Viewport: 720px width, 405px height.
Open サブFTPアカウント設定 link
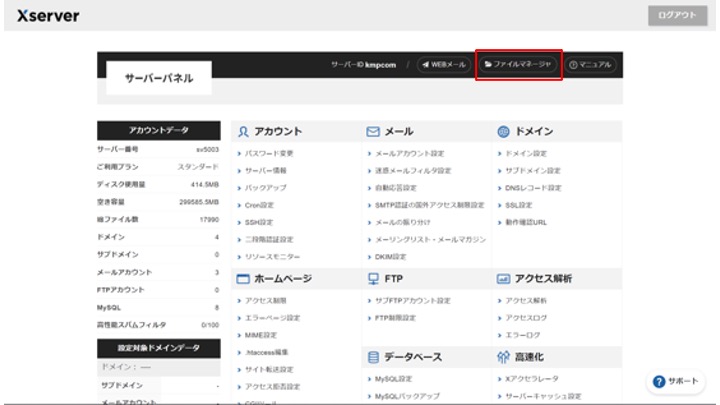pyautogui.click(x=412, y=300)
